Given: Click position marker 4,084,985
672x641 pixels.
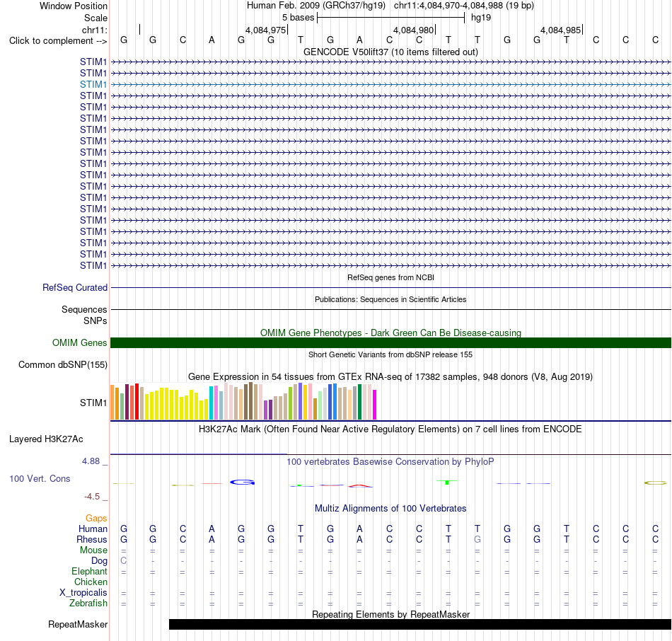Looking at the screenshot, I should coord(560,30).
